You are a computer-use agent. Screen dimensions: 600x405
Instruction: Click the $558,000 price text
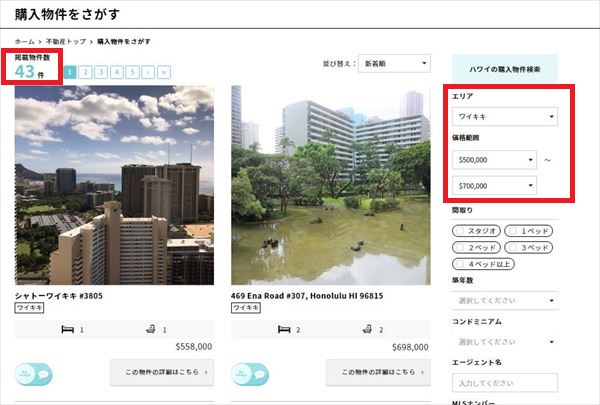click(x=194, y=347)
